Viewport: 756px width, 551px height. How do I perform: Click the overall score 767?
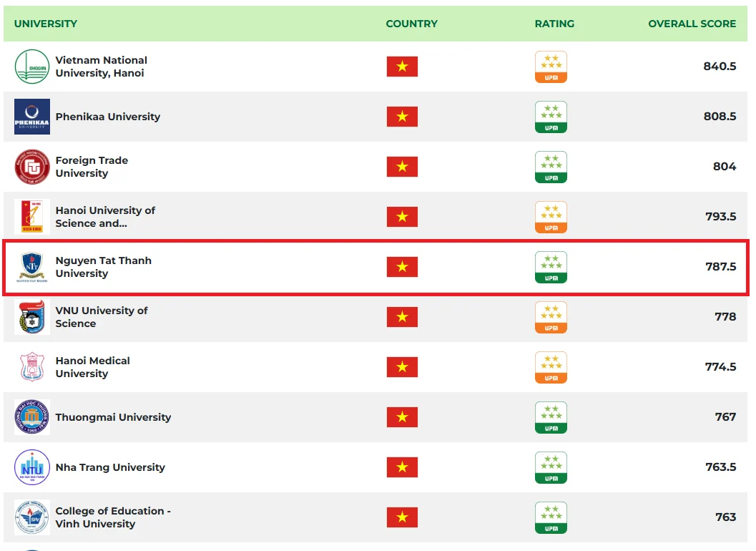726,417
